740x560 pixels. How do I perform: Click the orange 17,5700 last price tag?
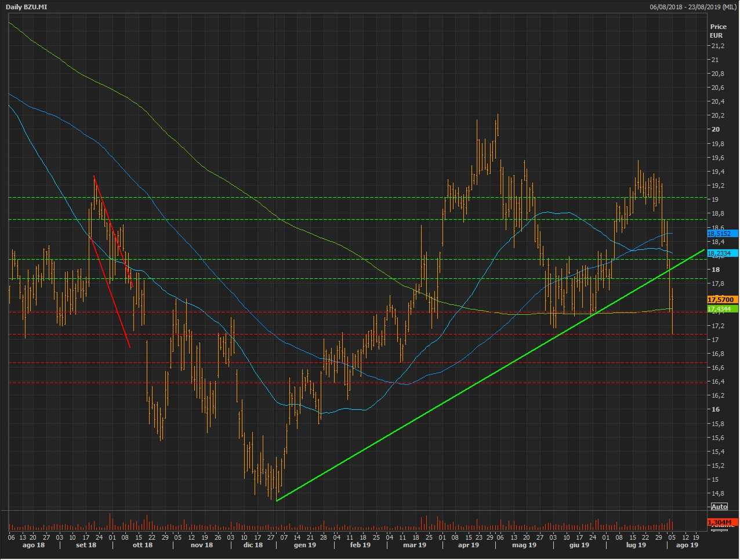click(x=722, y=300)
